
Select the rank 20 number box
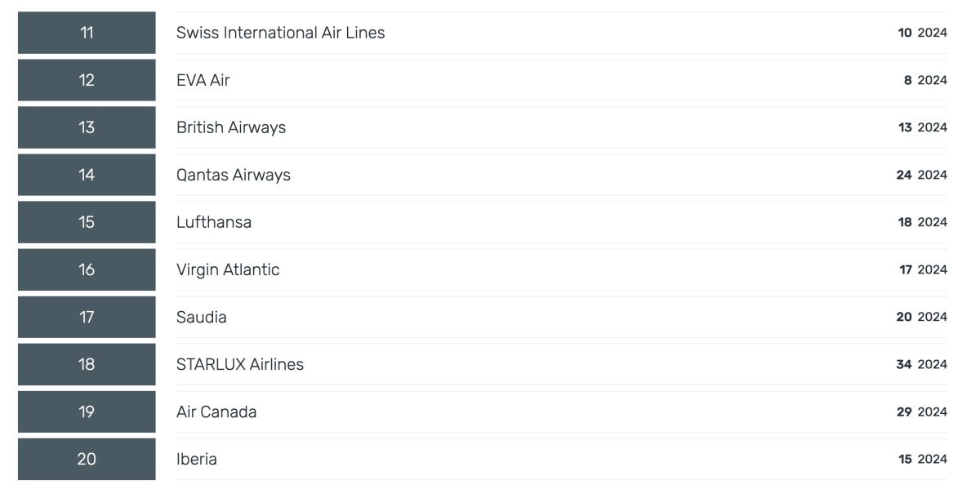87,459
